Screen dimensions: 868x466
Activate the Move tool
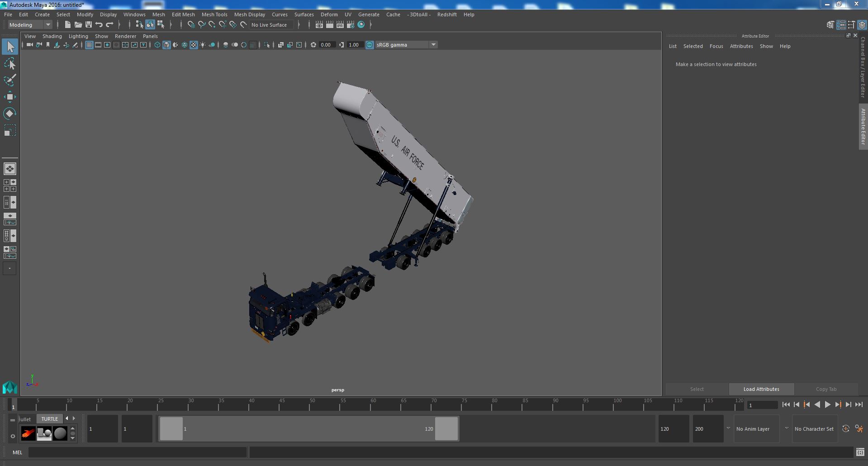point(10,97)
